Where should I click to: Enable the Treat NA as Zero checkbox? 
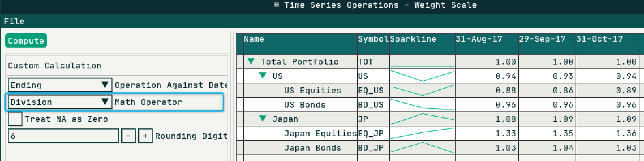point(15,119)
